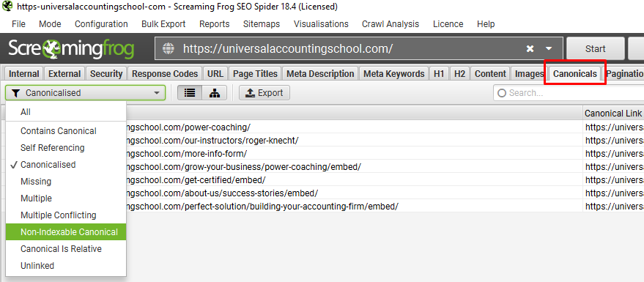The width and height of the screenshot is (644, 282).
Task: Switch to the H2 tab
Action: click(x=459, y=73)
